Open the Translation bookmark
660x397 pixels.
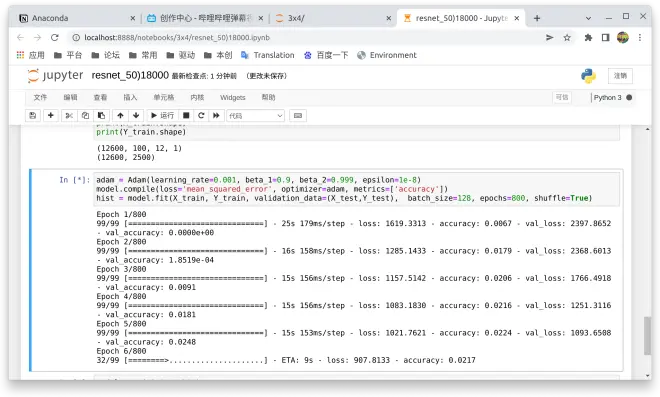268,55
